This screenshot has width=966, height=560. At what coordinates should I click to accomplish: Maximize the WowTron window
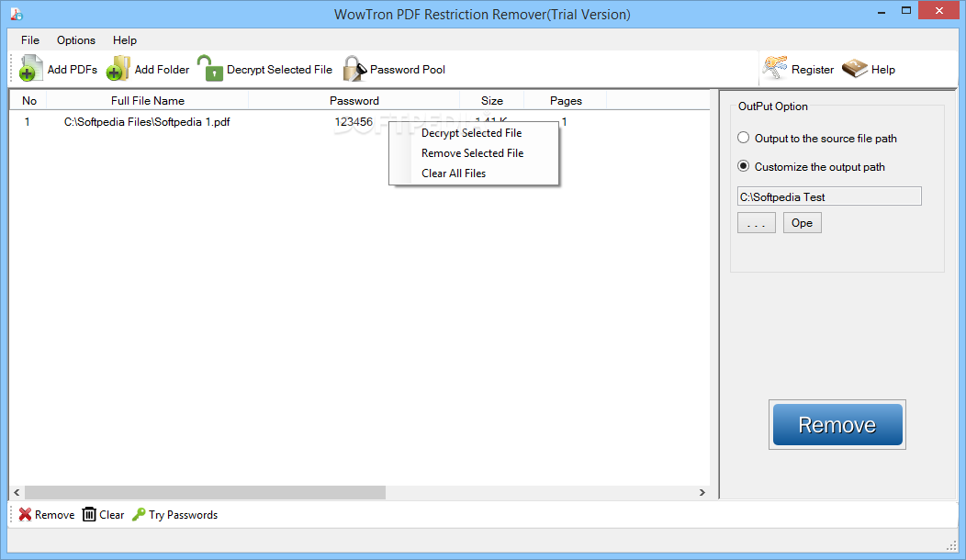point(906,10)
